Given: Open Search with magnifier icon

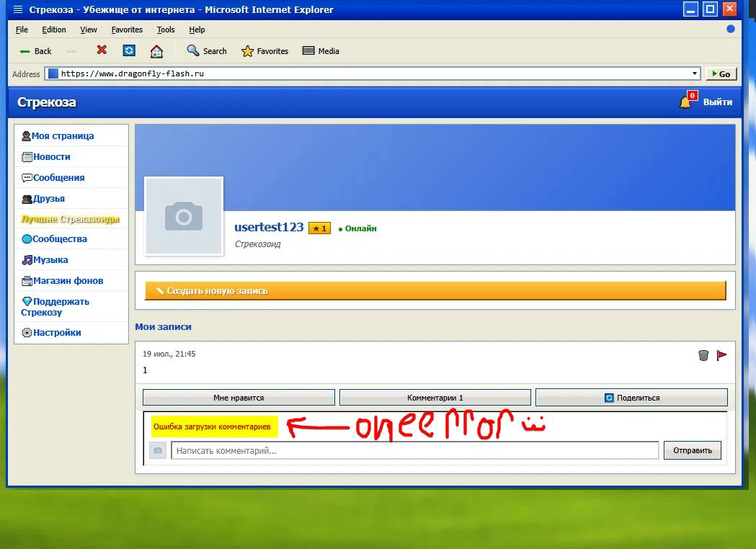Looking at the screenshot, I should pyautogui.click(x=207, y=50).
